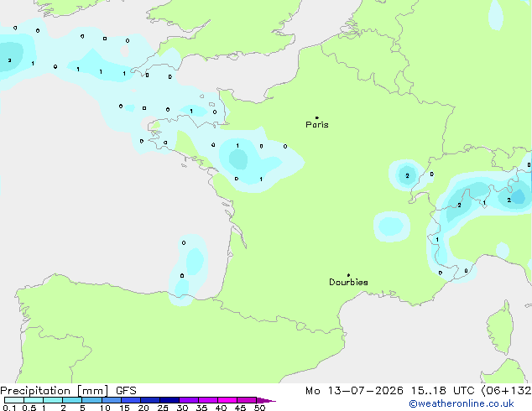The image size is (532, 411).
Task: Click the Dourbies city label
Action: point(348,282)
